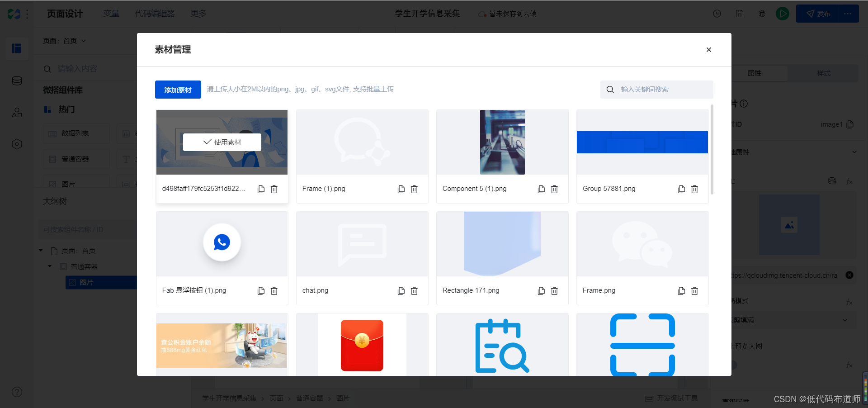The height and width of the screenshot is (408, 868).
Task: Click the 添加素材 button
Action: [178, 90]
